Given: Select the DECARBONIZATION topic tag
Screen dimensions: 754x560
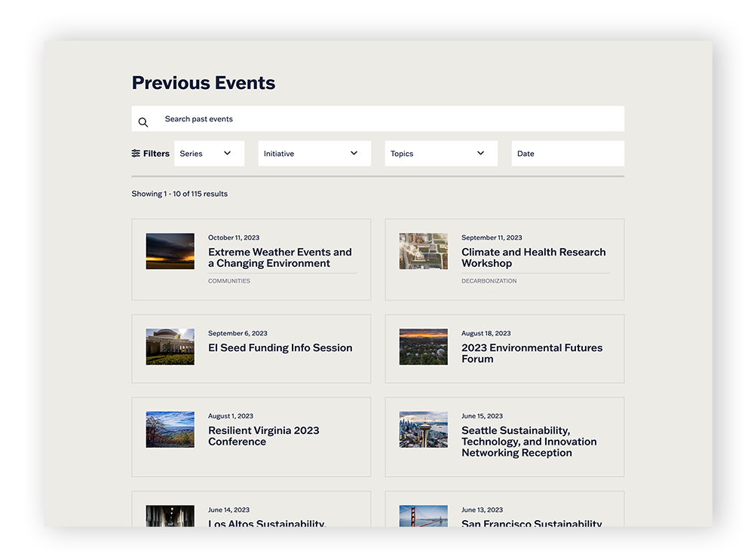Looking at the screenshot, I should 490,280.
